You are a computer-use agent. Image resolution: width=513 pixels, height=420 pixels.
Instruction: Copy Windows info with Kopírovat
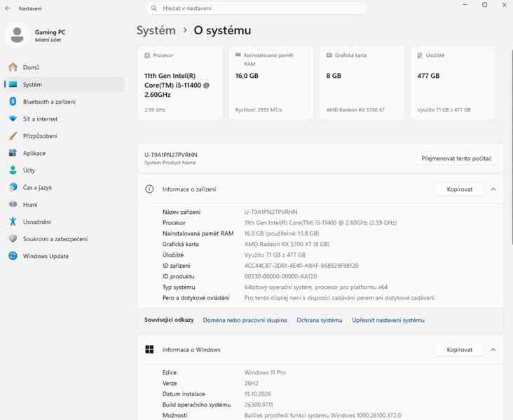(x=459, y=349)
